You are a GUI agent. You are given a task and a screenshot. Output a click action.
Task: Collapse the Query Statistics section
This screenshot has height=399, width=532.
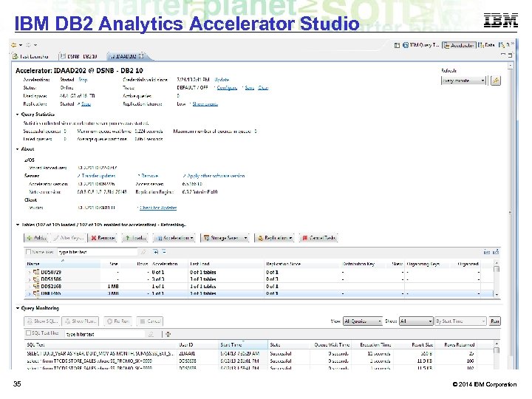(17, 115)
